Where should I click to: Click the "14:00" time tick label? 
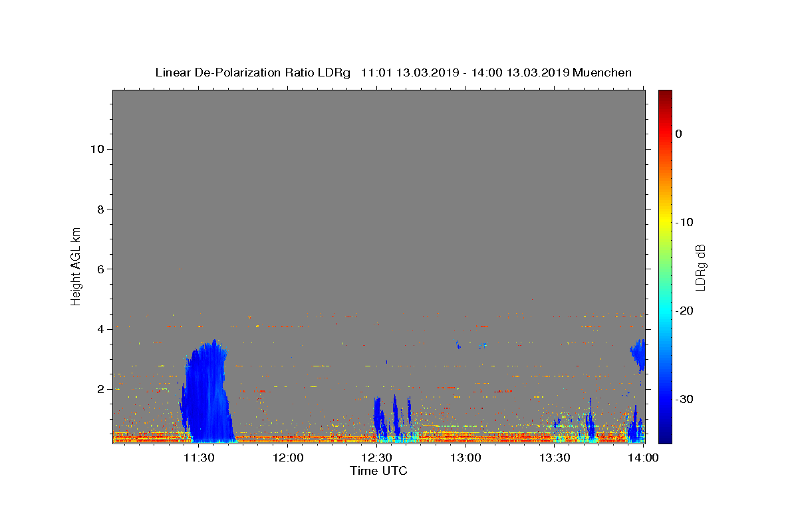(644, 458)
